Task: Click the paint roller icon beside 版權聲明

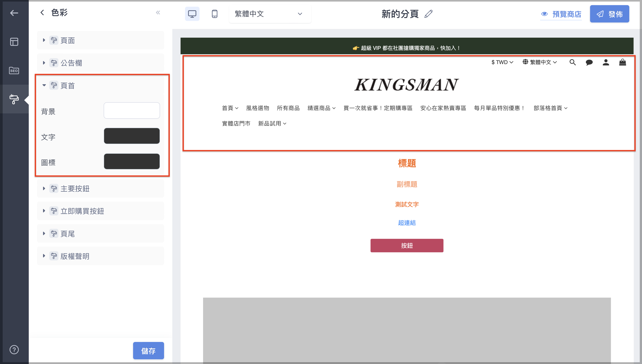Action: click(54, 256)
